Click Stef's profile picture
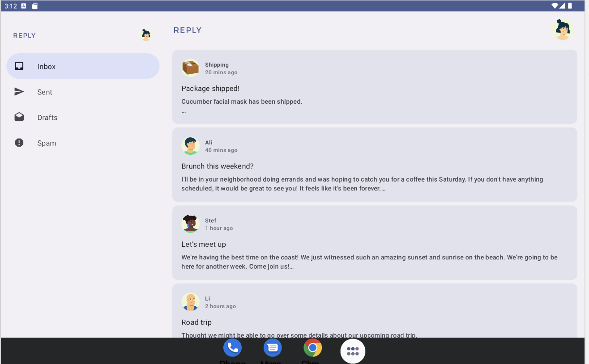This screenshot has height=364, width=589. (190, 224)
